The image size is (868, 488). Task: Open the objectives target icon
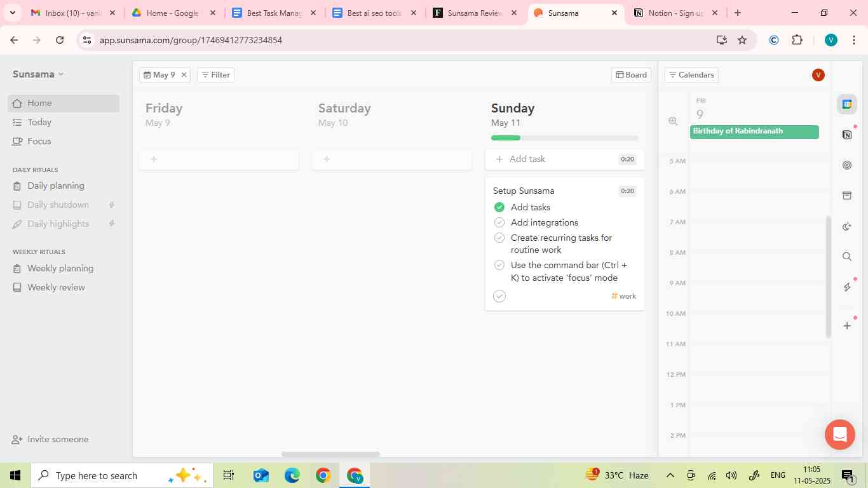click(846, 165)
